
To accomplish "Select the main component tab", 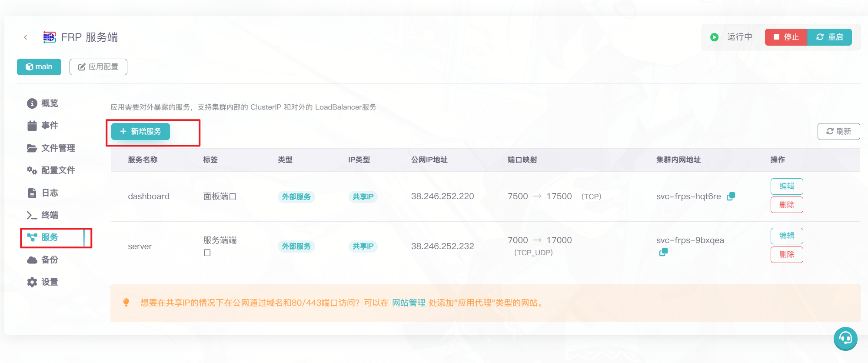I will [39, 67].
